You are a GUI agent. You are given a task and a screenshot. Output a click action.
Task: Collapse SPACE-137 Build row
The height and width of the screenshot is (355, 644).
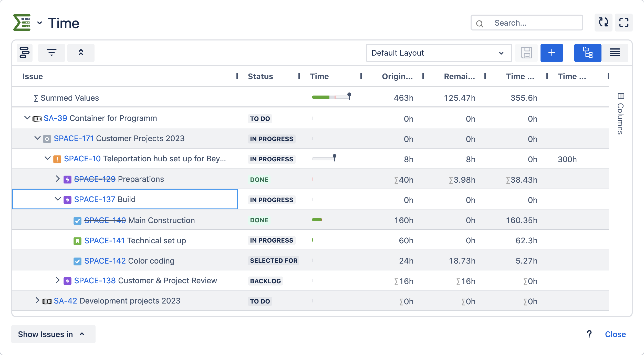click(58, 199)
